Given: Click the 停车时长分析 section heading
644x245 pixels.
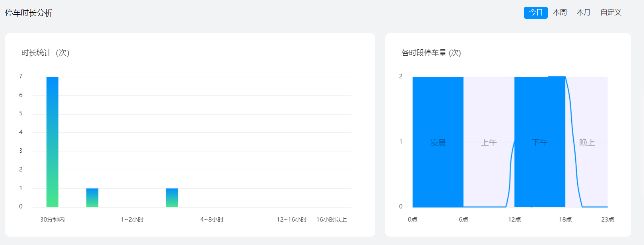Looking at the screenshot, I should [x=29, y=13].
